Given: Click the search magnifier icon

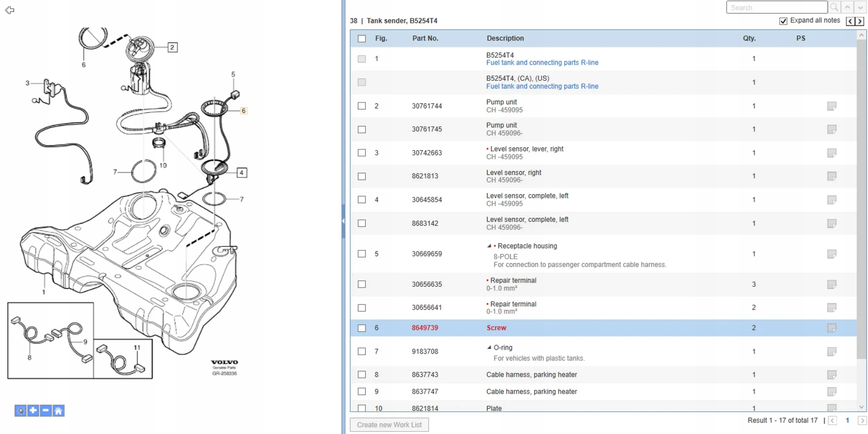Looking at the screenshot, I should (x=834, y=7).
